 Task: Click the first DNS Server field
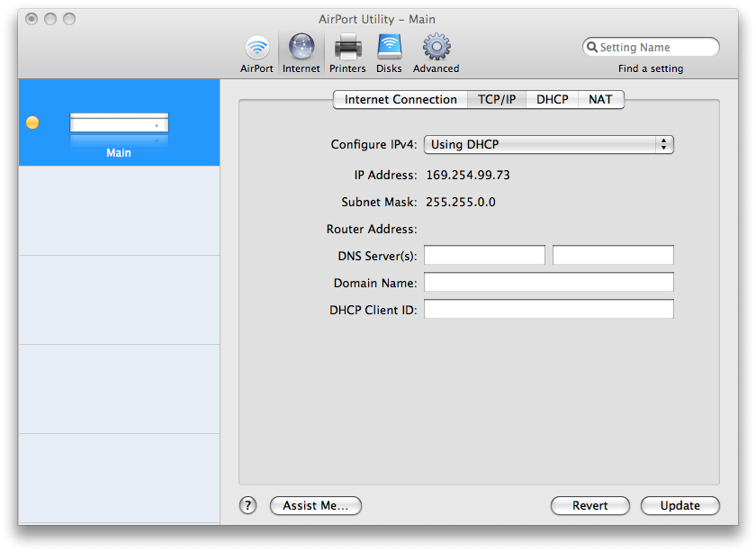pos(484,255)
